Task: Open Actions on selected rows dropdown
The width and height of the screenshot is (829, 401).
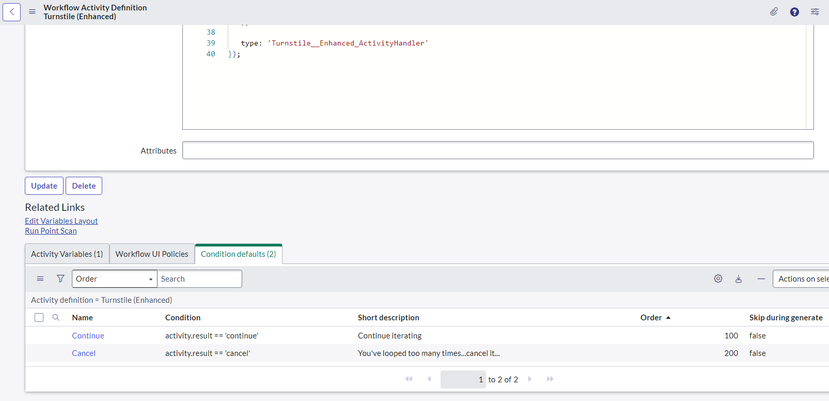Action: [800, 279]
